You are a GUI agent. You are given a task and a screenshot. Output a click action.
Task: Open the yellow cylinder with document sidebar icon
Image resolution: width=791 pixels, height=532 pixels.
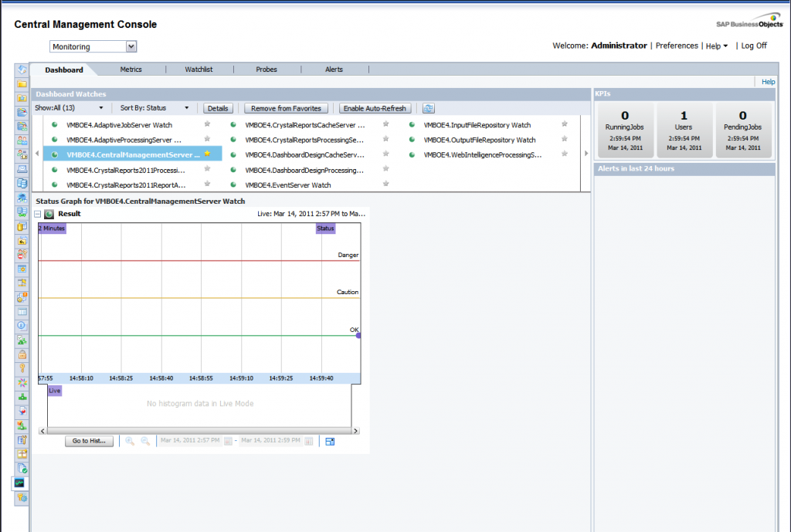22,226
